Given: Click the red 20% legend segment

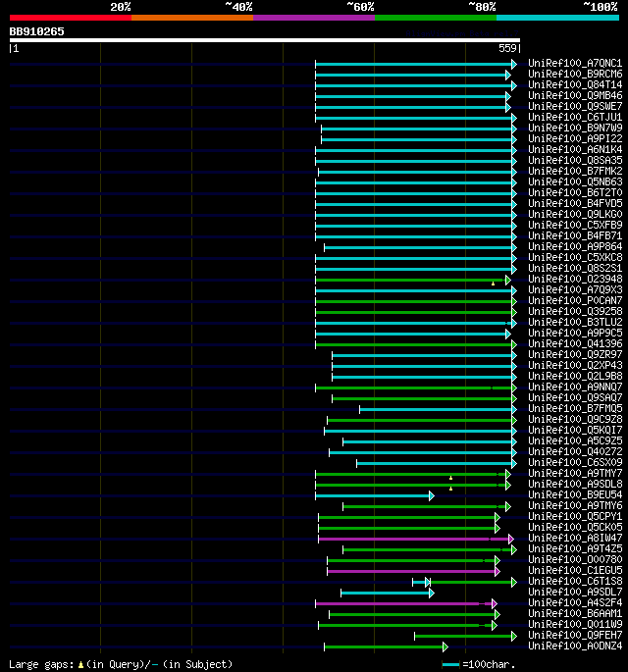Looking at the screenshot, I should [71, 18].
